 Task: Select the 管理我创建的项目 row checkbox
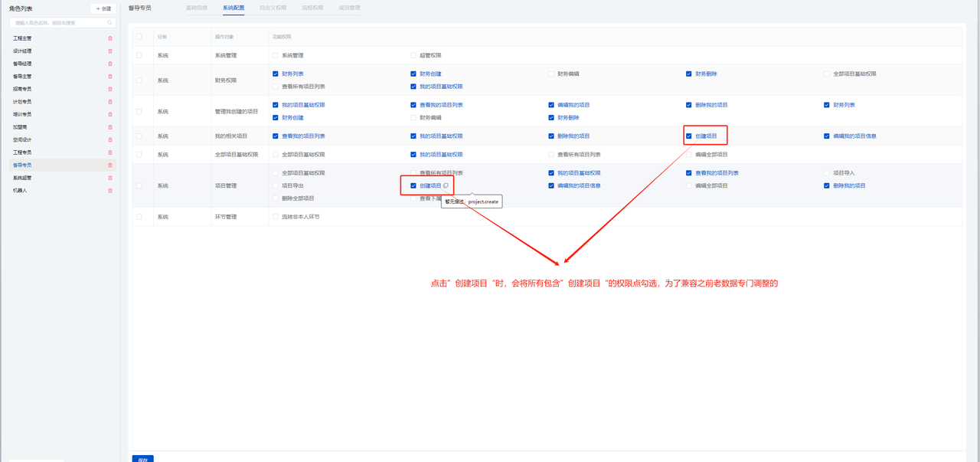click(139, 111)
